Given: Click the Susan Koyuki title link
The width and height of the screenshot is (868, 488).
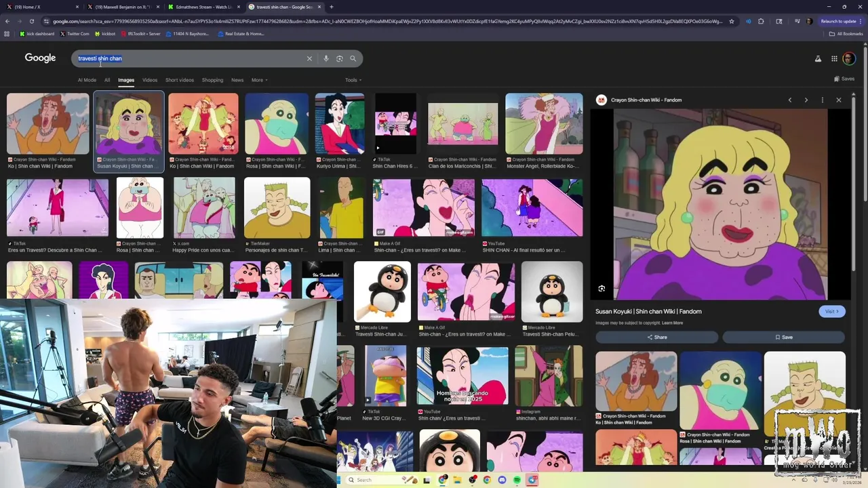Looking at the screenshot, I should pyautogui.click(x=648, y=311).
